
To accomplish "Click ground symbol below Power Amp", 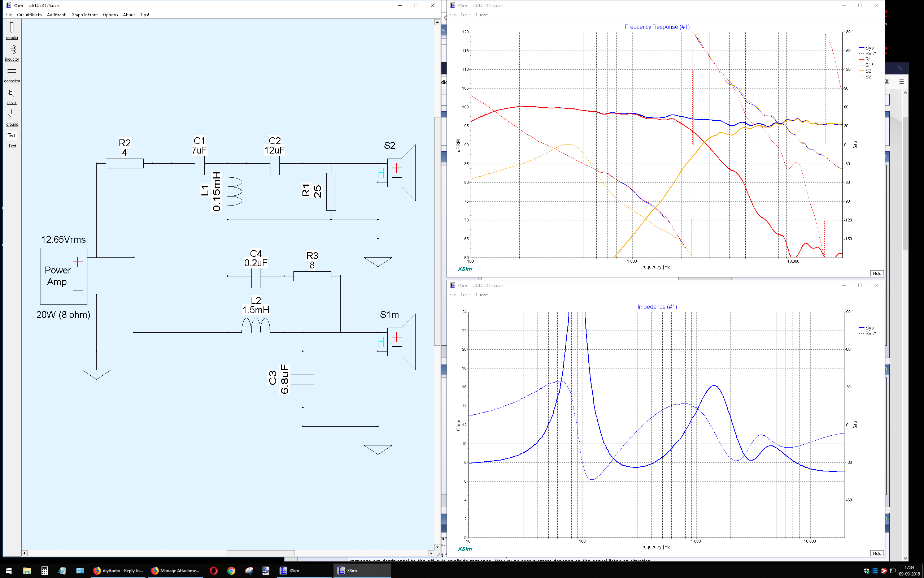I will tap(96, 374).
